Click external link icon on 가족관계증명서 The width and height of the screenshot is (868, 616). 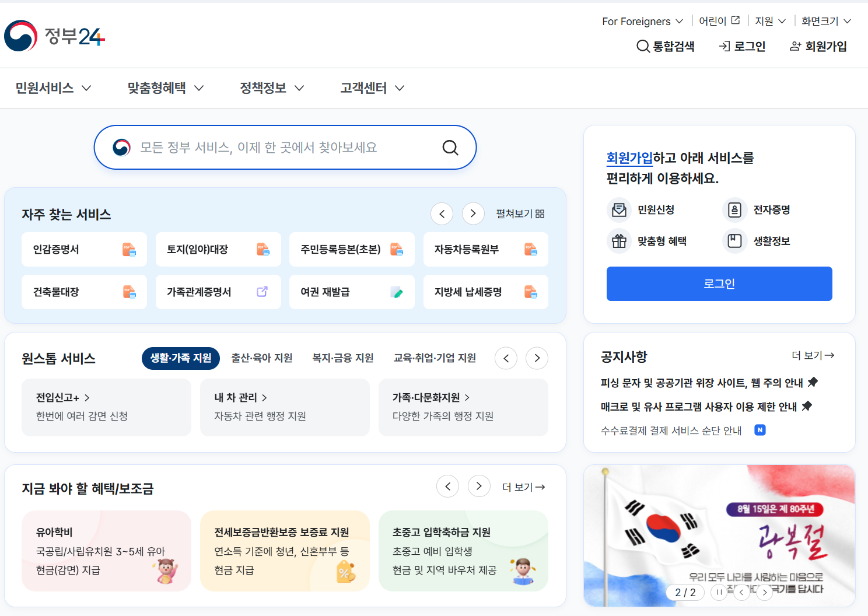[x=262, y=292]
